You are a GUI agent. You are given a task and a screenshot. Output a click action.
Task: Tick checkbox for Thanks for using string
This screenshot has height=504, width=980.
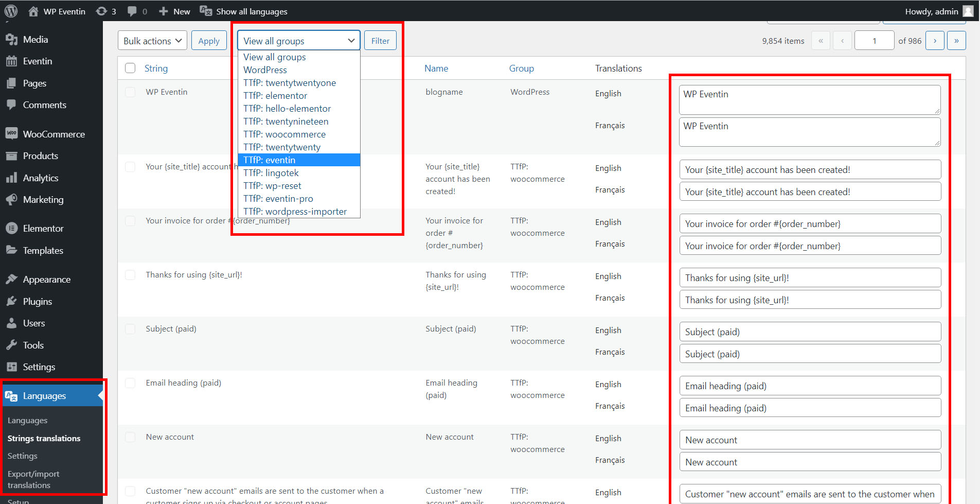click(130, 275)
